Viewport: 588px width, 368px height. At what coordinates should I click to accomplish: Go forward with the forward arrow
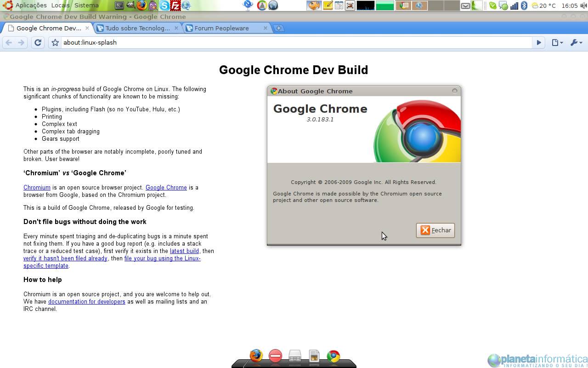pyautogui.click(x=21, y=42)
